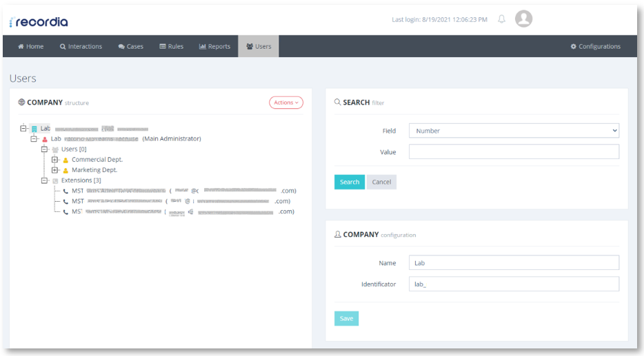This screenshot has height=356, width=644.
Task: Open the Cases tab
Action: [x=130, y=46]
